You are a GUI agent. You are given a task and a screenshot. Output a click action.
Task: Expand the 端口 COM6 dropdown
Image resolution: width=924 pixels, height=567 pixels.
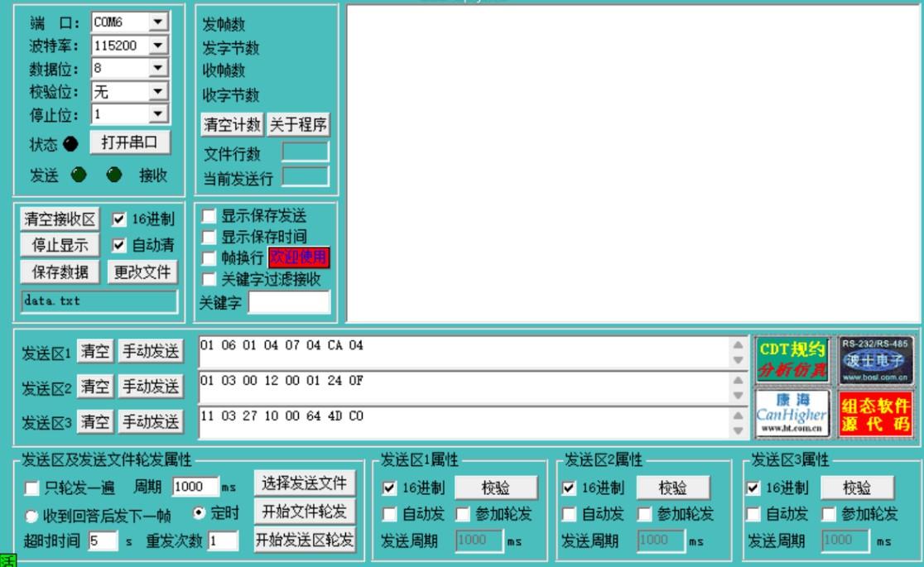tap(157, 23)
